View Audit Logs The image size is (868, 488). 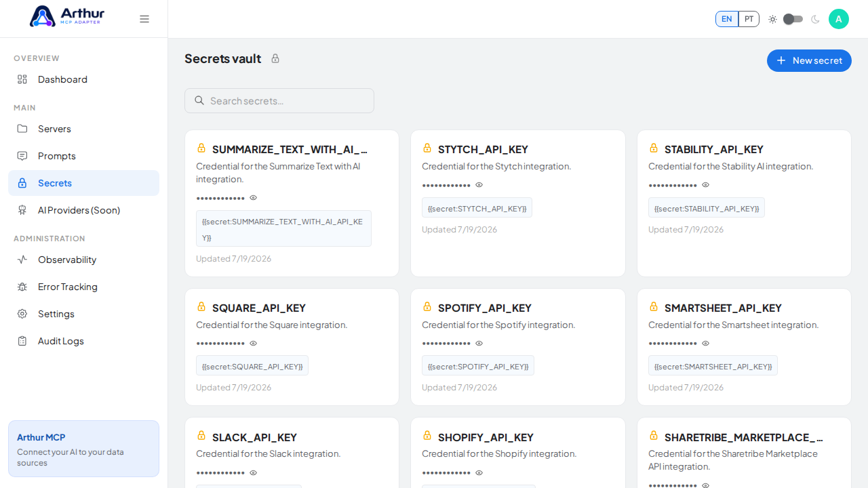(83, 341)
